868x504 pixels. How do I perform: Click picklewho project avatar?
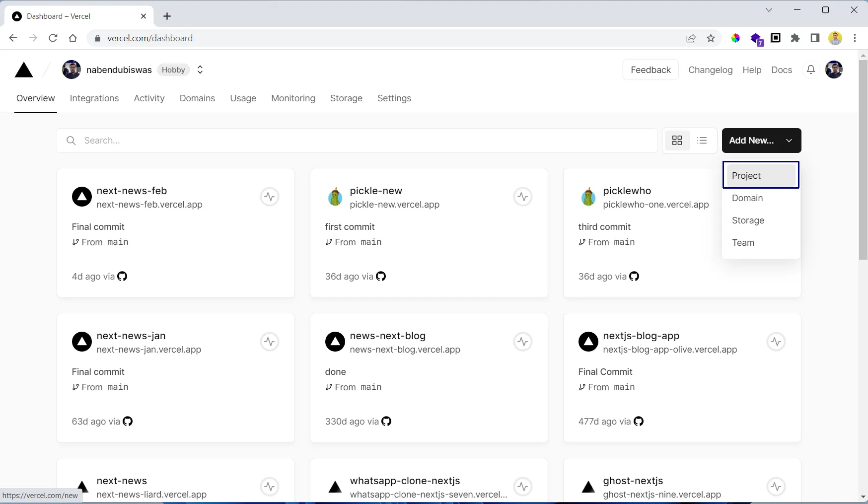point(588,197)
